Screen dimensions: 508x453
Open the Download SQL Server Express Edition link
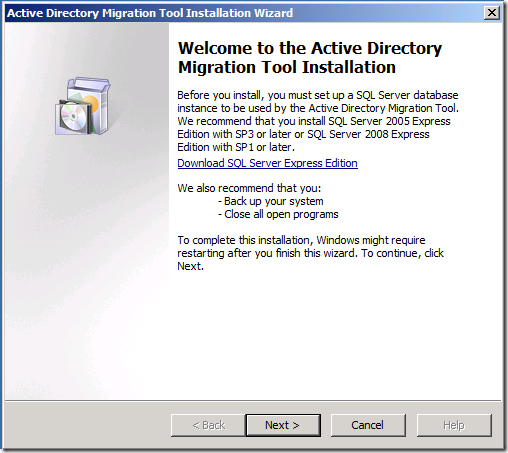coord(267,163)
